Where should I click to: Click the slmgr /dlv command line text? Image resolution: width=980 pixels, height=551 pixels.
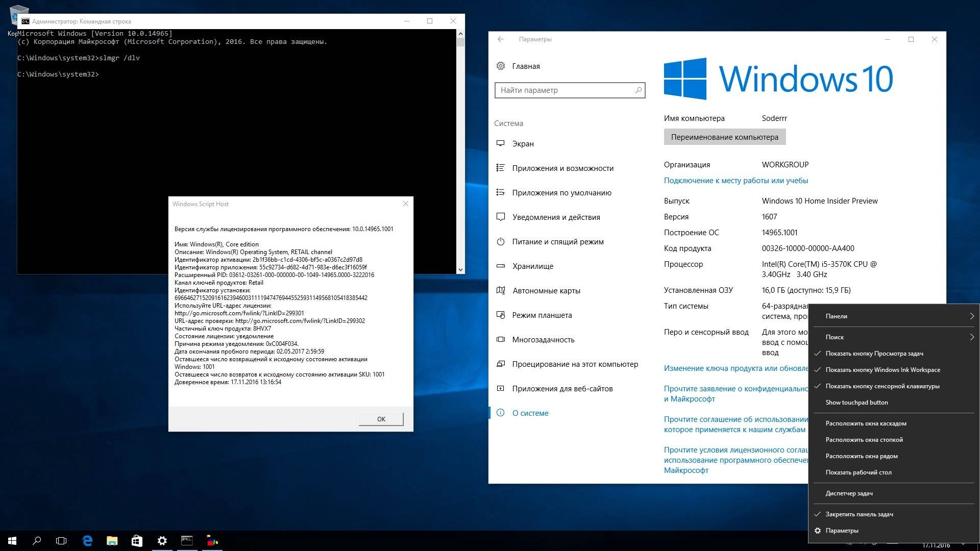[119, 58]
